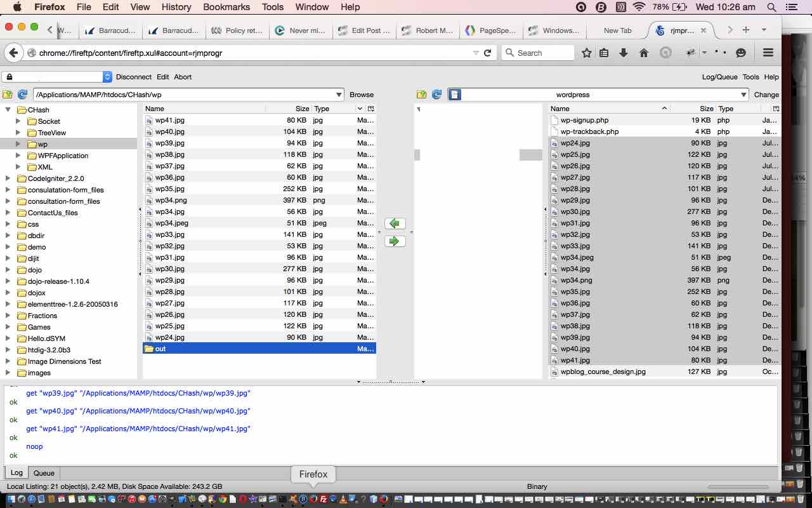Select the local out folder
Image resolution: width=812 pixels, height=508 pixels.
(259, 349)
